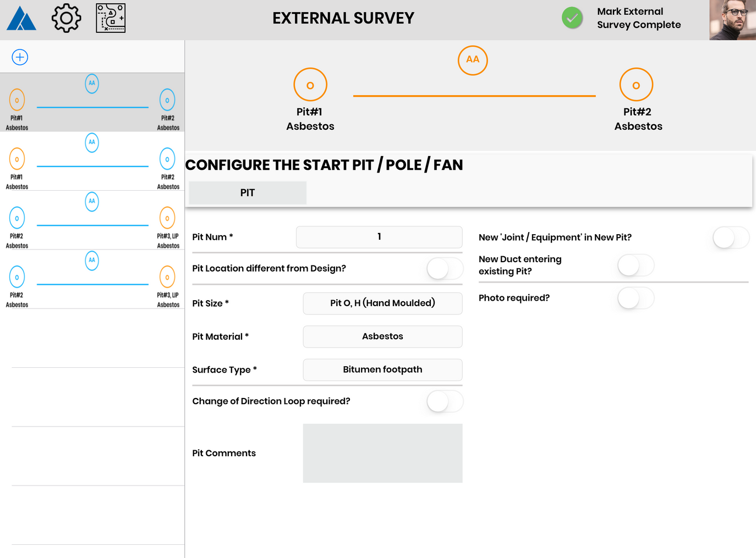
Task: Select the PIT tab
Action: (248, 193)
